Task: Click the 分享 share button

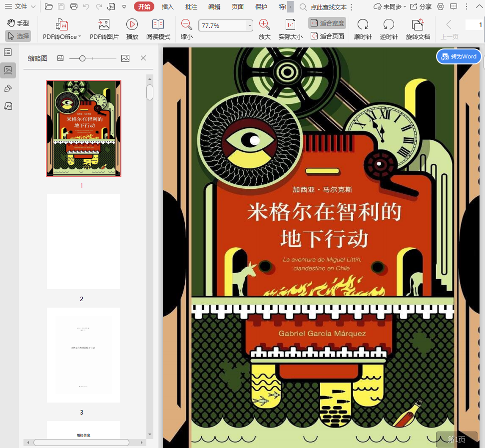Action: tap(421, 6)
